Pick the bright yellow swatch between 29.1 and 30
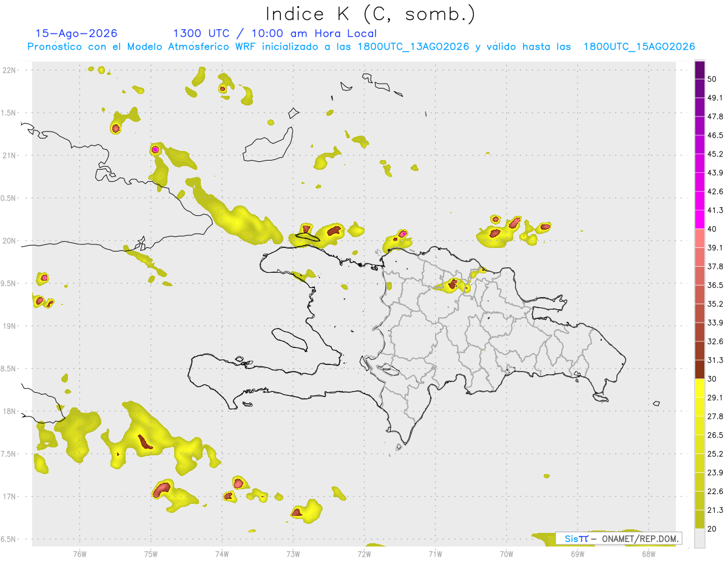The image size is (728, 562). coord(699,388)
